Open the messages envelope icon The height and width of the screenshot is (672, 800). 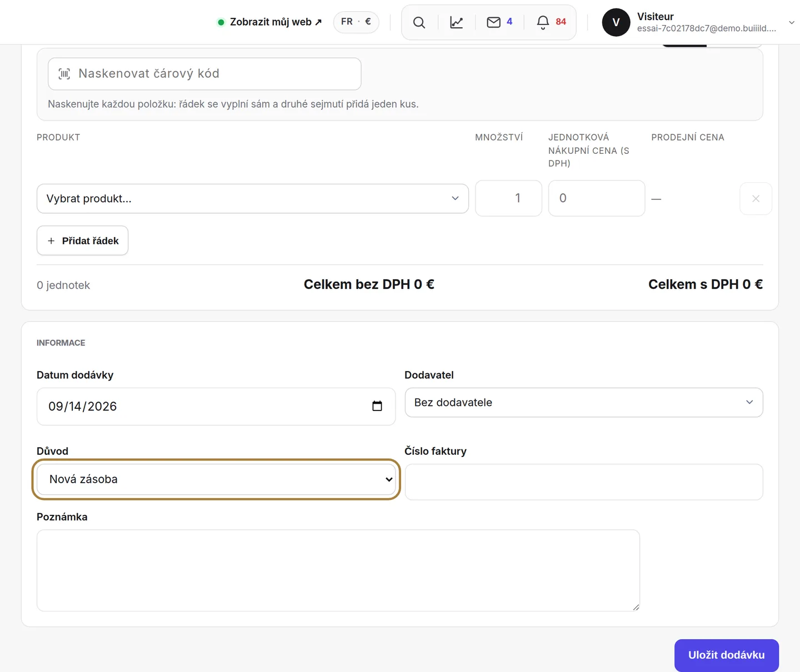pyautogui.click(x=493, y=22)
